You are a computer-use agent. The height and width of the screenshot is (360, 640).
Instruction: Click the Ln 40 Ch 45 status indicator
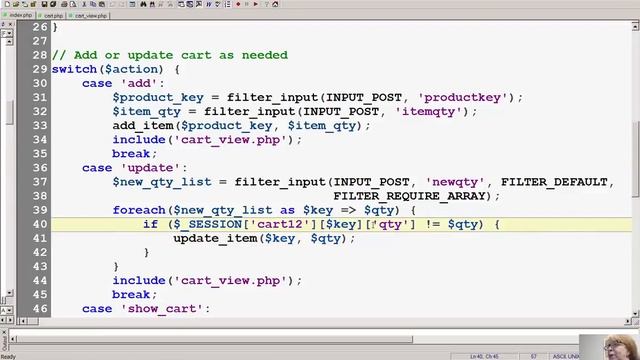tap(484, 356)
